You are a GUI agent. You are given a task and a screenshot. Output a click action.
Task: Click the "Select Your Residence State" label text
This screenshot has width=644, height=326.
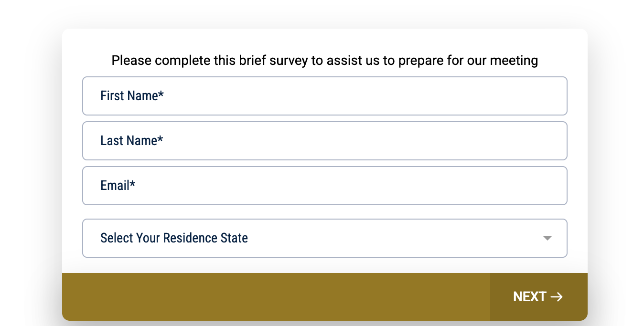(x=174, y=238)
